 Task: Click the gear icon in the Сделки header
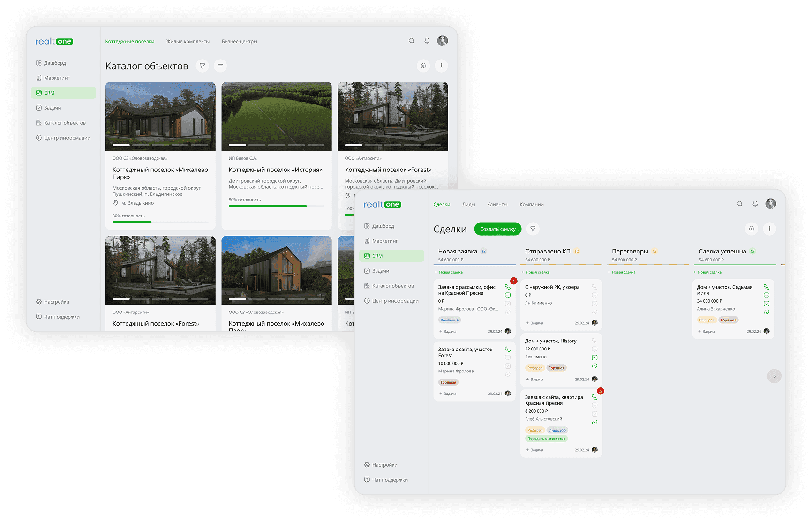(x=752, y=229)
